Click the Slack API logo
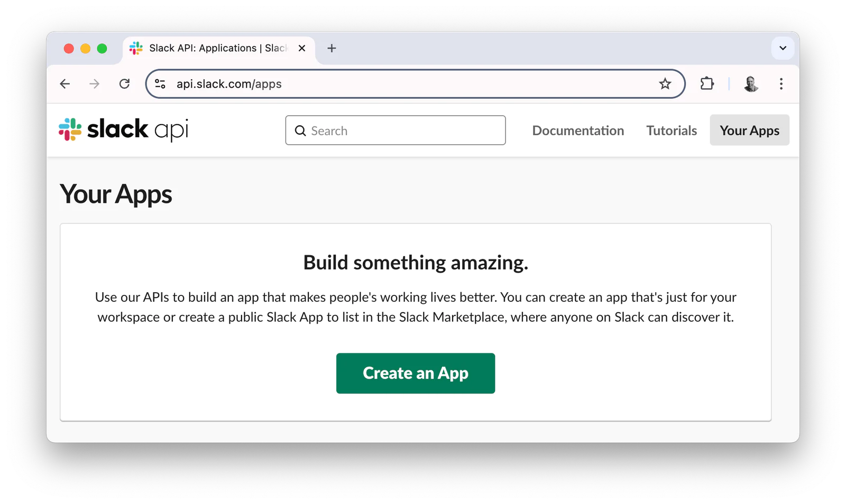Image resolution: width=846 pixels, height=504 pixels. pyautogui.click(x=123, y=130)
